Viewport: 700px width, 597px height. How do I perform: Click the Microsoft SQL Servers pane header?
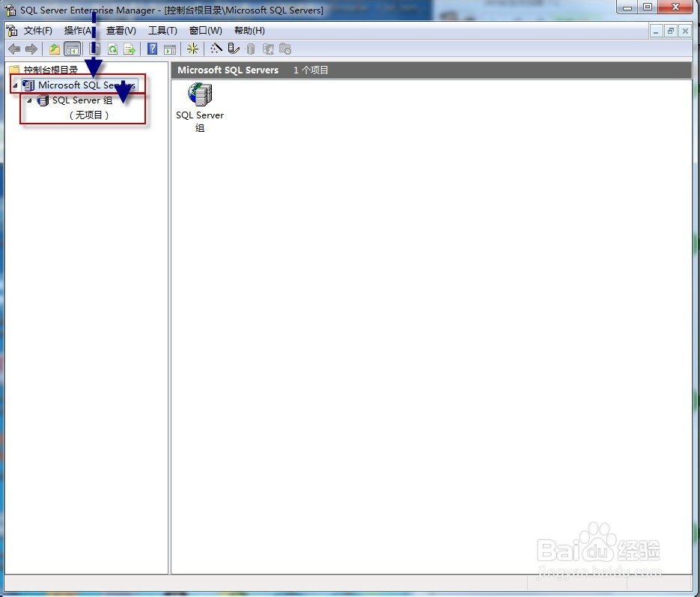[228, 70]
